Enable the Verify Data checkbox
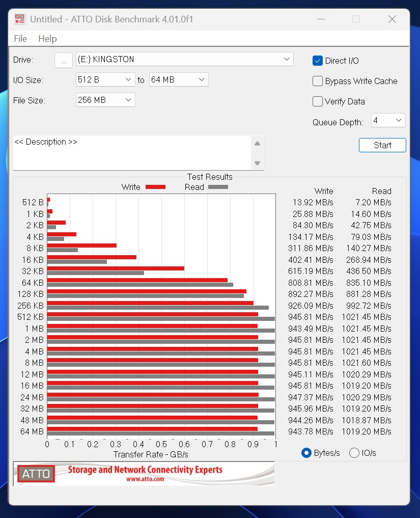This screenshot has width=420, height=518. click(x=318, y=101)
